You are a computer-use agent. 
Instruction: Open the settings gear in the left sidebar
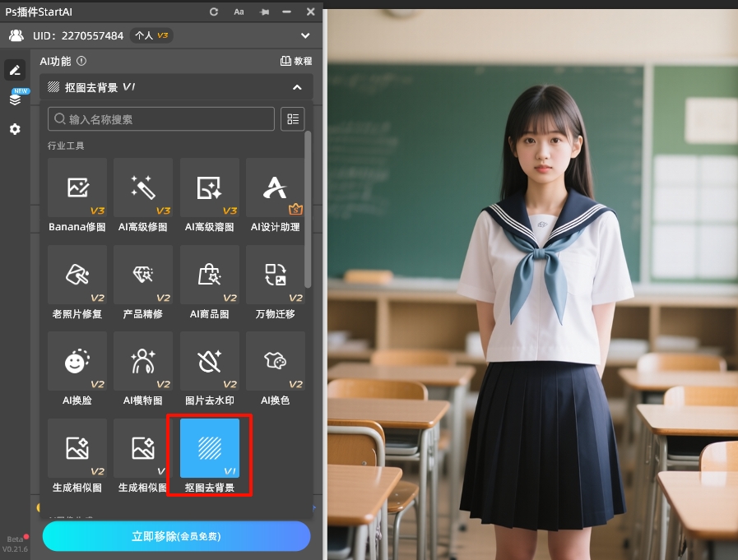coord(14,128)
